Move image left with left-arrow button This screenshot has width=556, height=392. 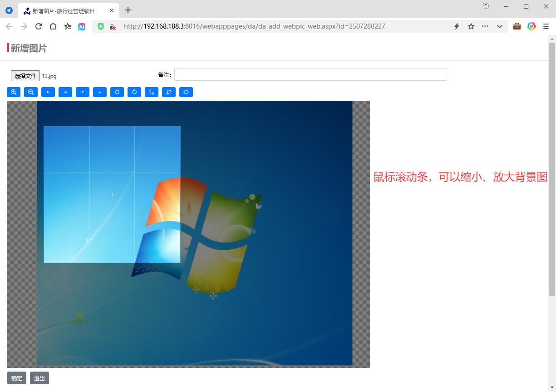coord(48,92)
